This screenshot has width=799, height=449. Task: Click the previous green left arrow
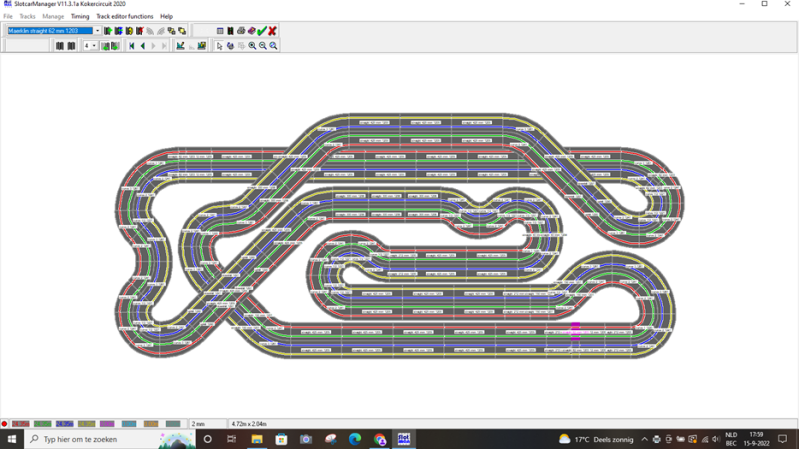pos(143,46)
